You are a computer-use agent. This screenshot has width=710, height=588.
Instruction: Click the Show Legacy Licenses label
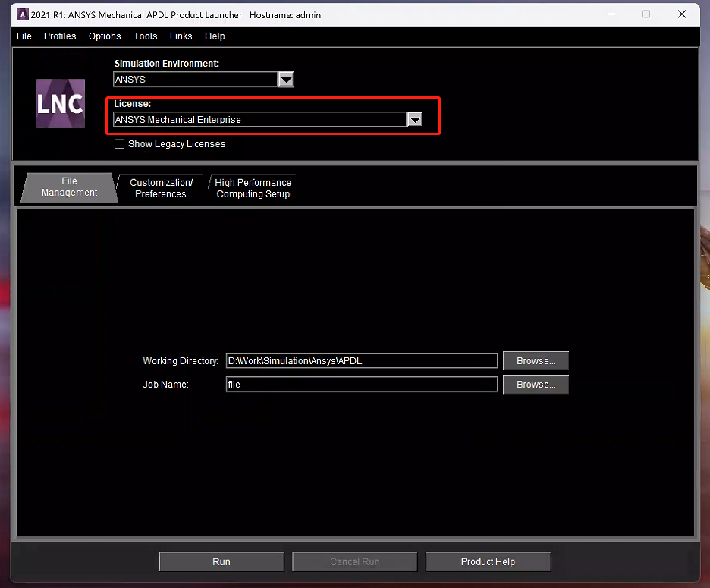tap(177, 144)
